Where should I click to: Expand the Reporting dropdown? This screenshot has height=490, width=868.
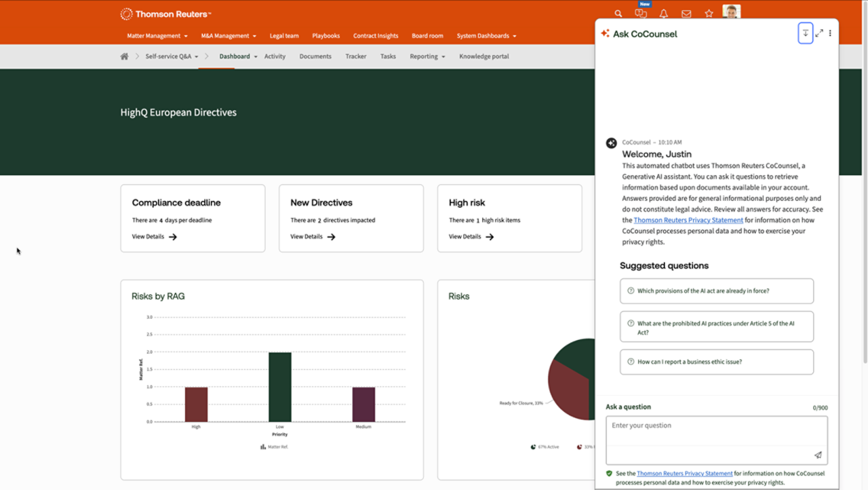tap(427, 56)
